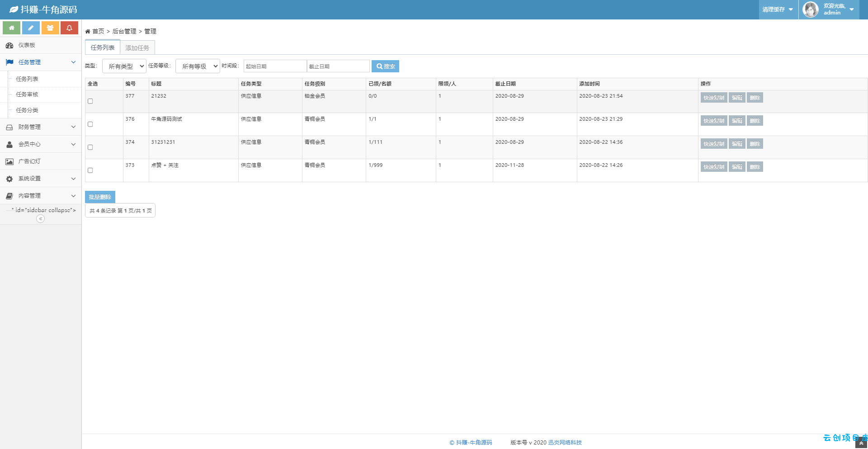Click the green home shortcut icon
The width and height of the screenshot is (868, 449).
pos(11,28)
